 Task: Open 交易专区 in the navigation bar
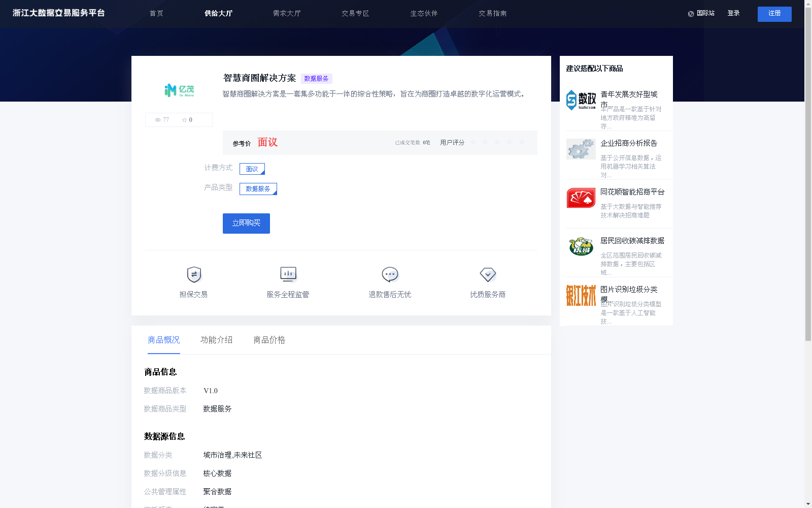(x=355, y=14)
